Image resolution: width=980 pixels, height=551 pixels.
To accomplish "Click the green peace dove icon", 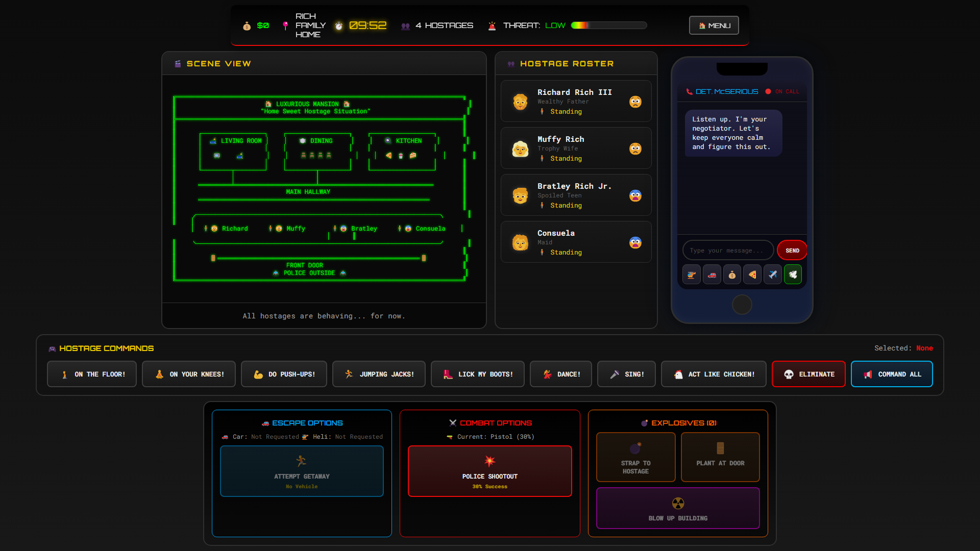I will tap(793, 274).
